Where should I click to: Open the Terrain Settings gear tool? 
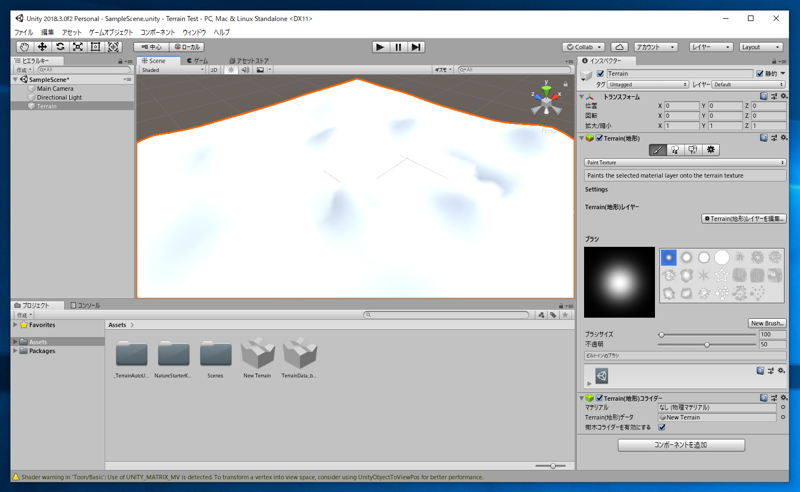[710, 150]
